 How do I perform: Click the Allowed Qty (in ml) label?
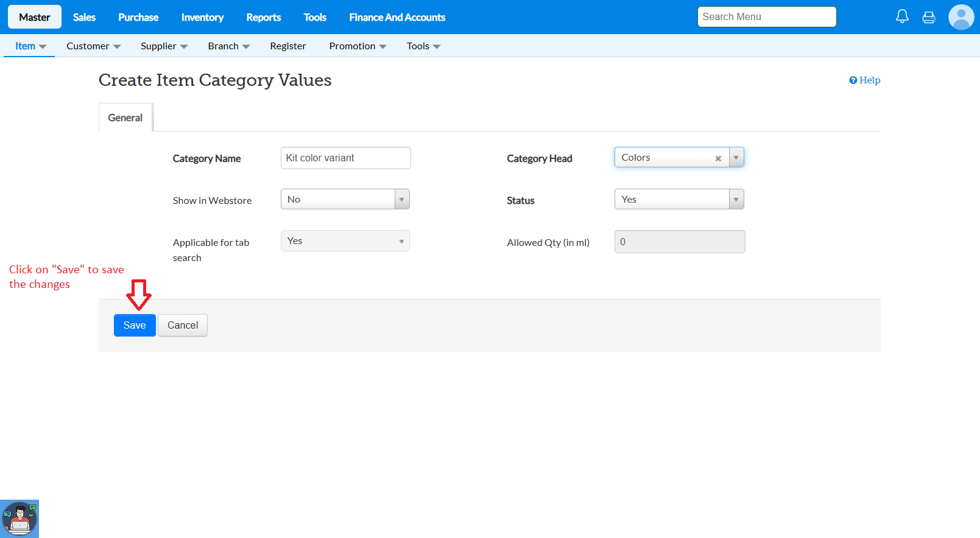tap(548, 242)
